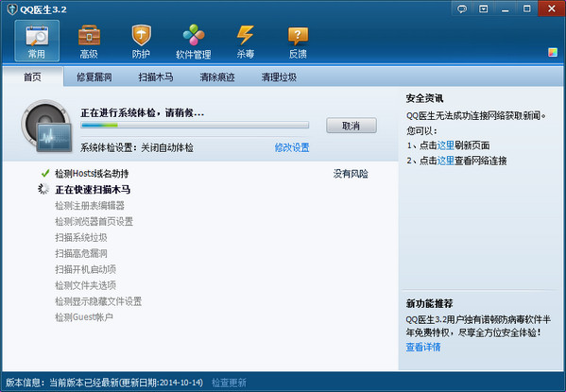Select the 检测Hosts域名劫持 row
The height and width of the screenshot is (392, 566).
pos(92,174)
